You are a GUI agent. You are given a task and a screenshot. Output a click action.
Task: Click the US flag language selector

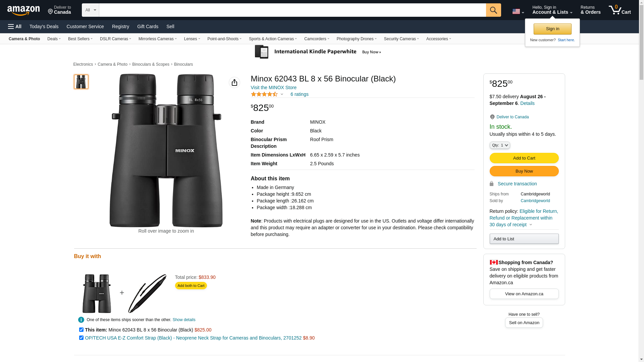pyautogui.click(x=518, y=11)
